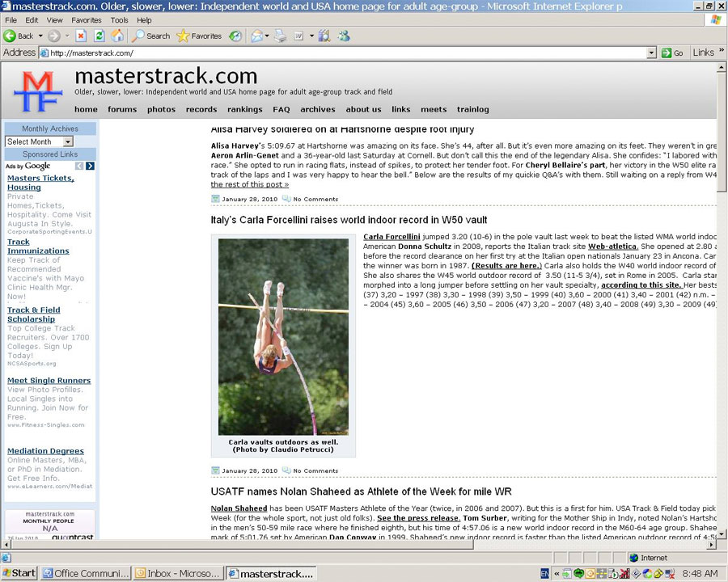728x582 pixels.
Task: Open the Favorites star toolbar button
Action: tap(199, 36)
